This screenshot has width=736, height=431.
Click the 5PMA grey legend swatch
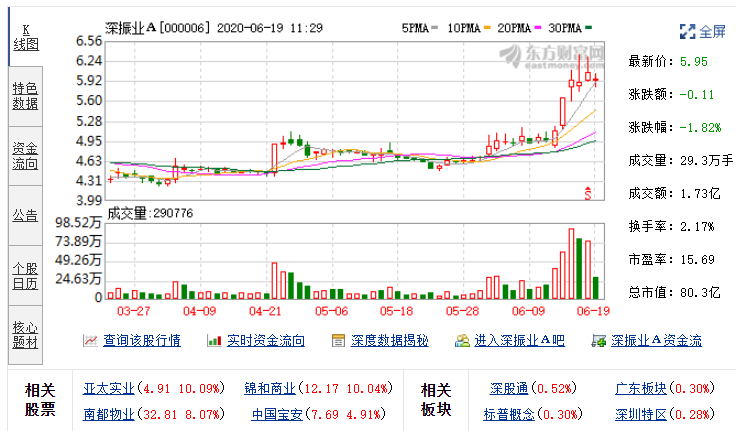tap(434, 28)
